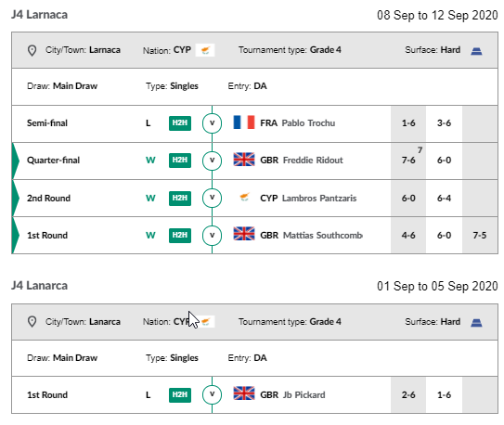Screen dimensions: 504x425
Task: Click the hard surface icon in Larnaca header
Action: click(476, 51)
